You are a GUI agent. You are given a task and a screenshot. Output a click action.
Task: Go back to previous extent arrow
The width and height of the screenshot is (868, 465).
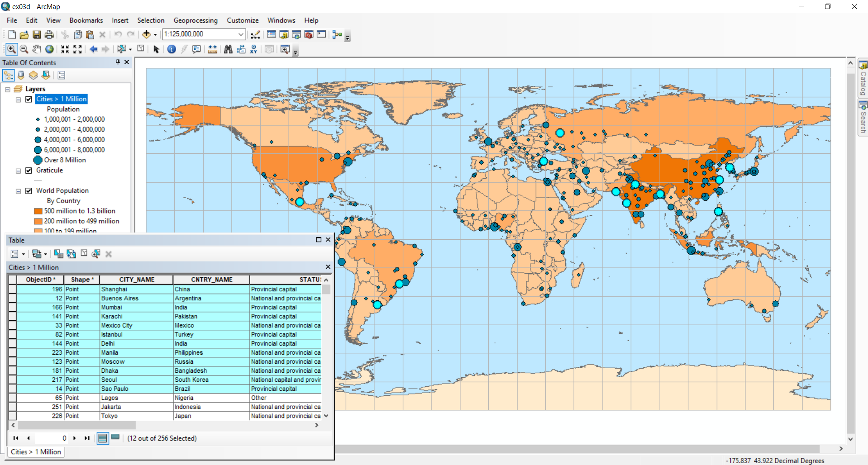[x=94, y=49]
